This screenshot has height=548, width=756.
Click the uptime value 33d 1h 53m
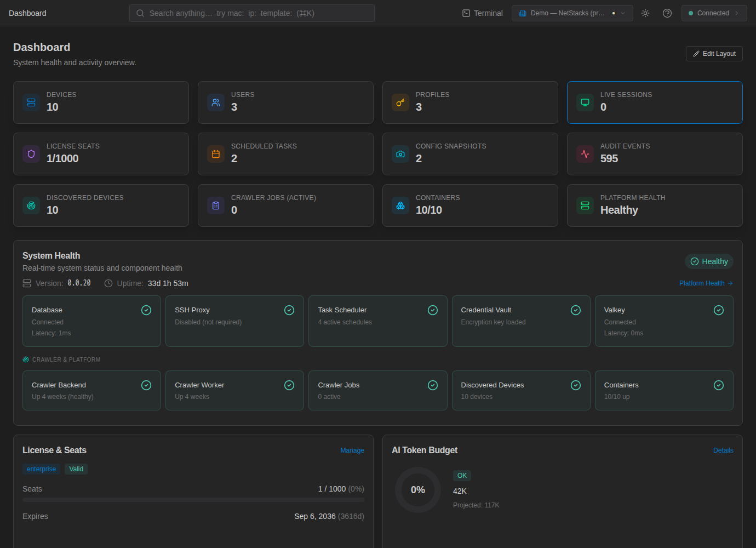coord(168,283)
